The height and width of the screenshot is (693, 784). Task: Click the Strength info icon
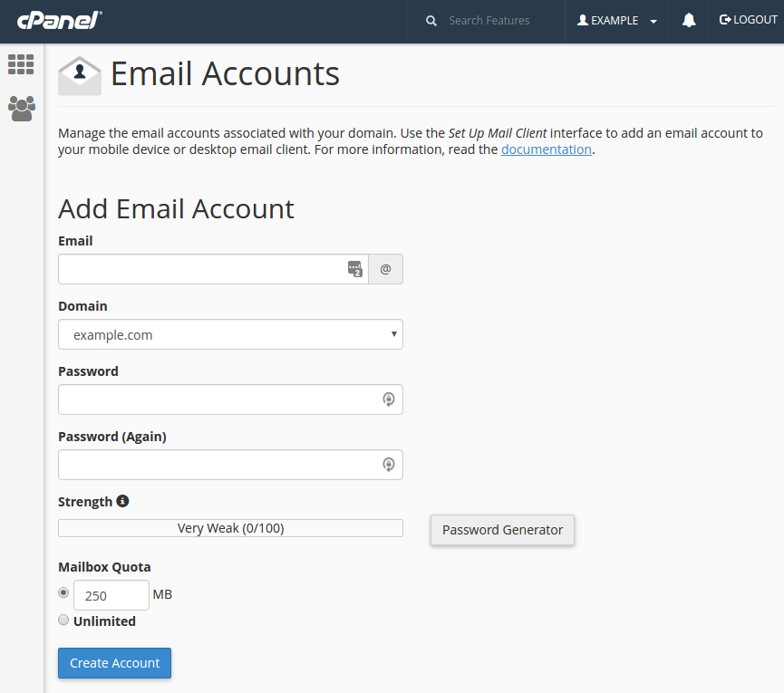click(123, 501)
